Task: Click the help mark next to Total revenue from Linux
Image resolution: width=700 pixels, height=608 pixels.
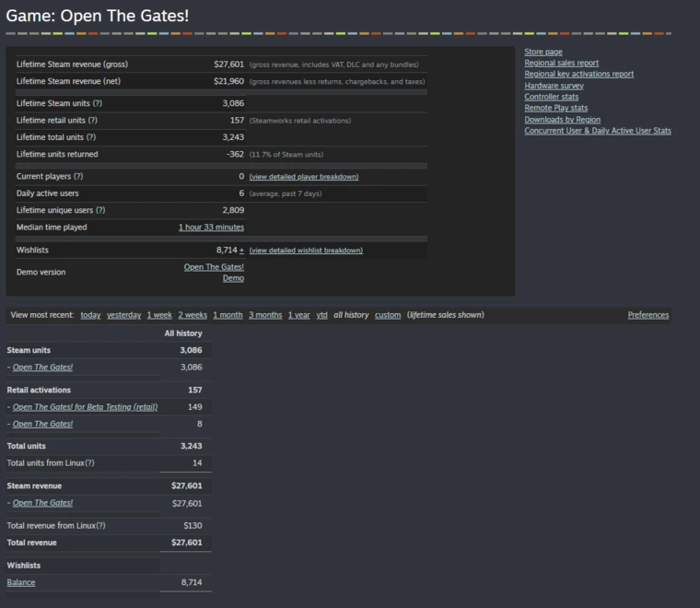Action: pos(101,526)
